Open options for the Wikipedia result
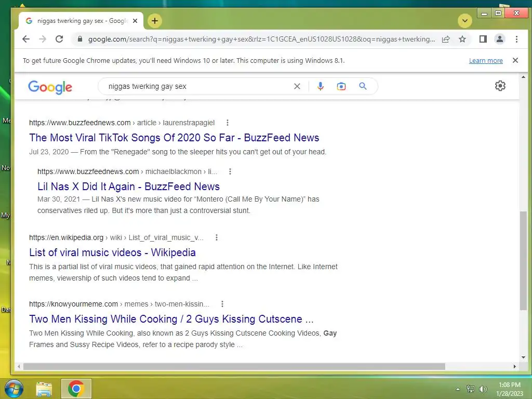 pyautogui.click(x=217, y=237)
